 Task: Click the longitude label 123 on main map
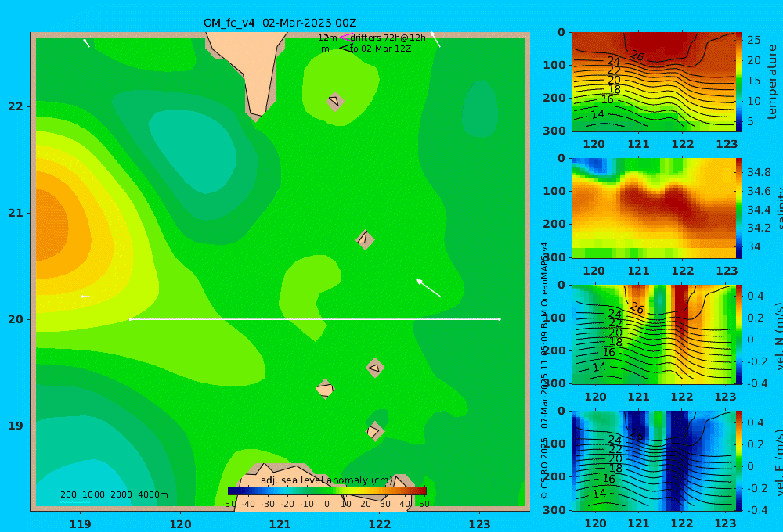point(480,524)
